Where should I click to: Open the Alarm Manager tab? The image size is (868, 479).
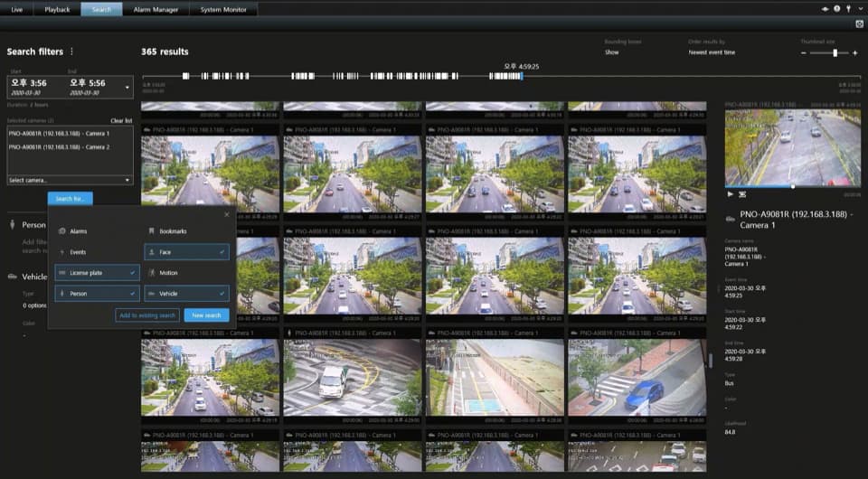pos(155,9)
